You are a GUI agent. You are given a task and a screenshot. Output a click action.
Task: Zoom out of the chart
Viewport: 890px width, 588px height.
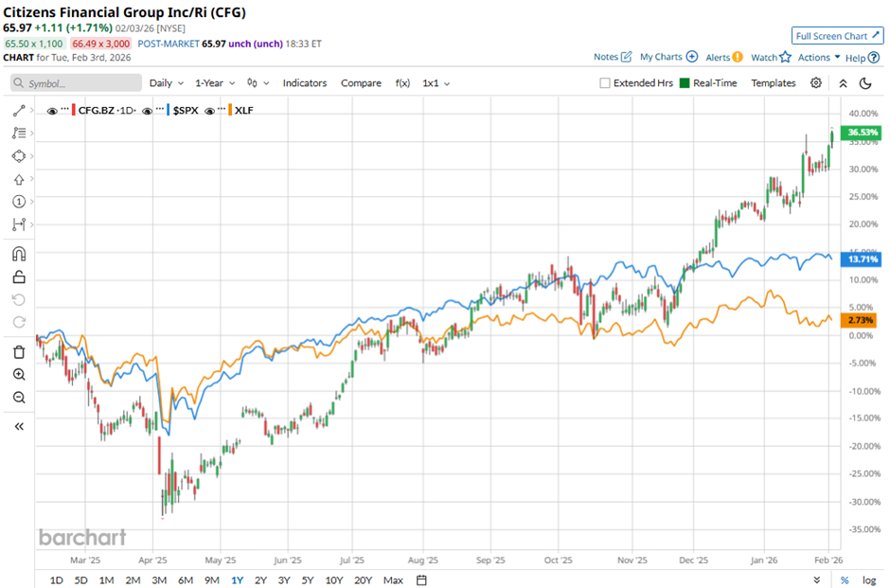tap(18, 398)
